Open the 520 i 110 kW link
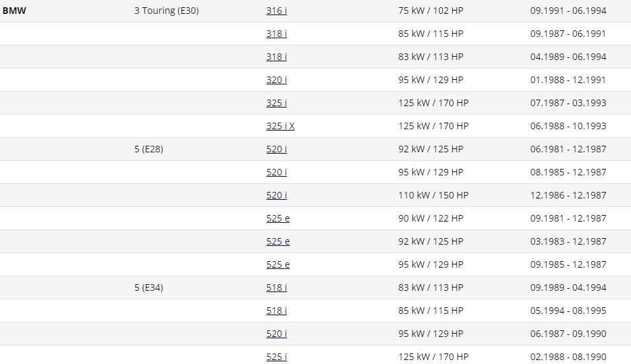The image size is (631, 364). [x=277, y=195]
